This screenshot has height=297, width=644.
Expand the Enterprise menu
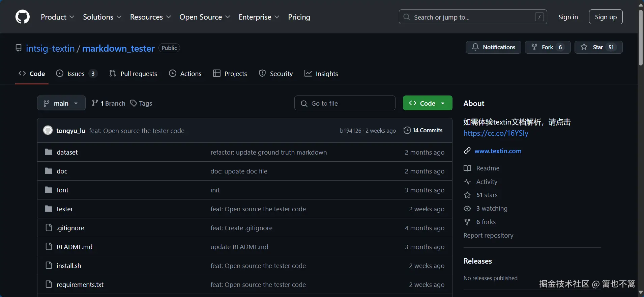point(259,17)
